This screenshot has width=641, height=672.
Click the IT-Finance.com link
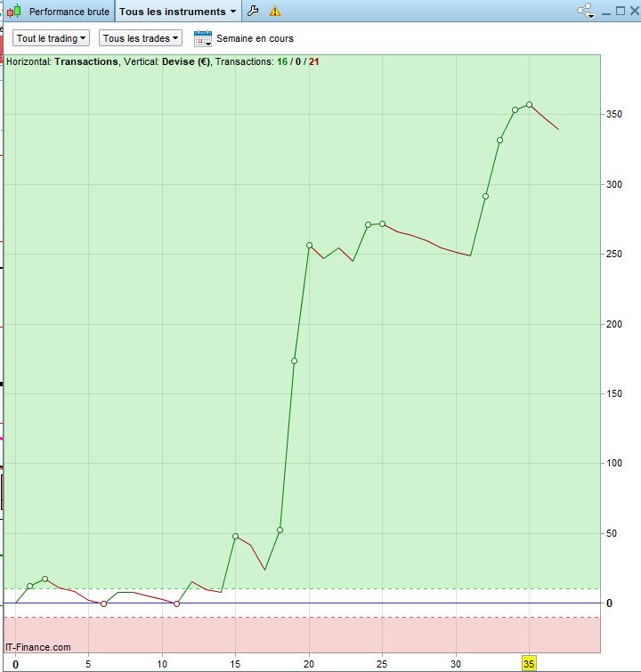click(x=38, y=647)
